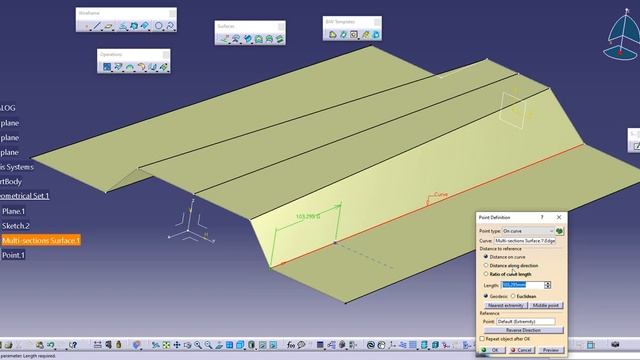Select the Circle tool in Wireframe toolbar
The width and height of the screenshot is (640, 360).
click(x=158, y=26)
